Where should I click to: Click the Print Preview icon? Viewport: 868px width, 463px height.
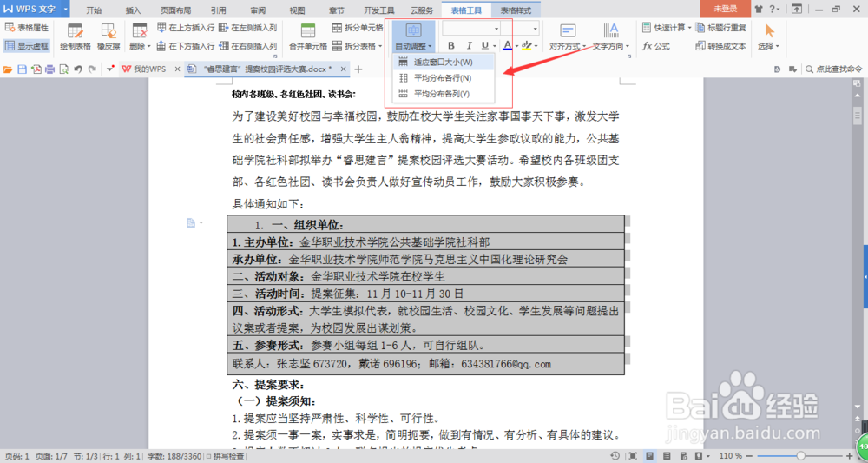tap(63, 69)
